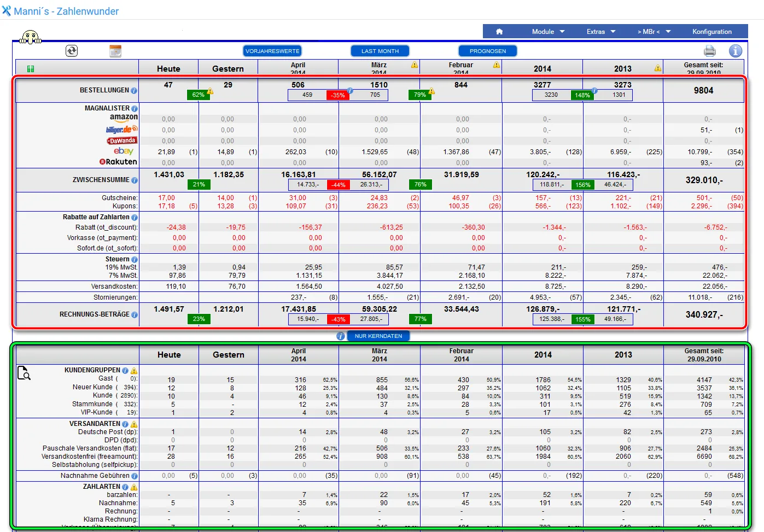
Task: Open the > MBr < dropdown
Action: (x=654, y=32)
